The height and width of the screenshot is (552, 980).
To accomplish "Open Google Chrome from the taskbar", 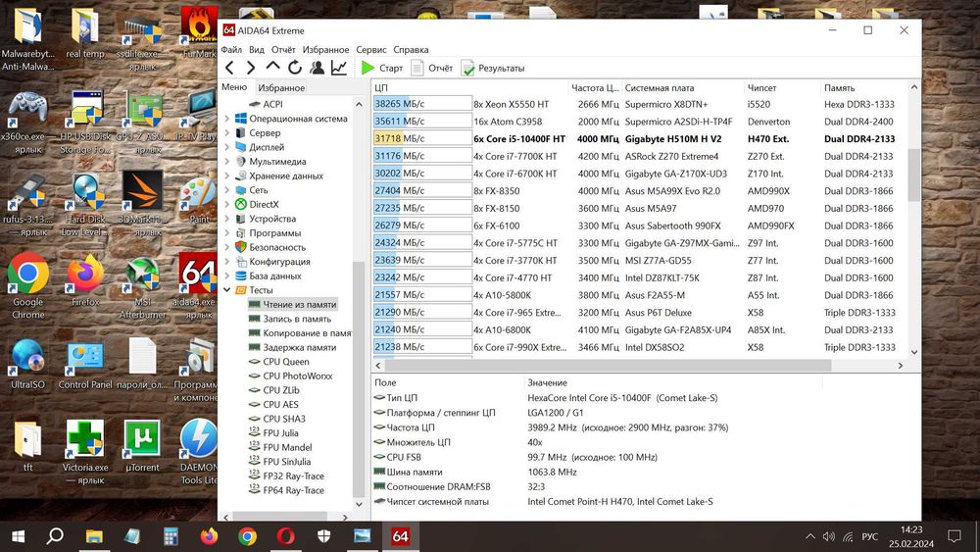I will (x=247, y=536).
